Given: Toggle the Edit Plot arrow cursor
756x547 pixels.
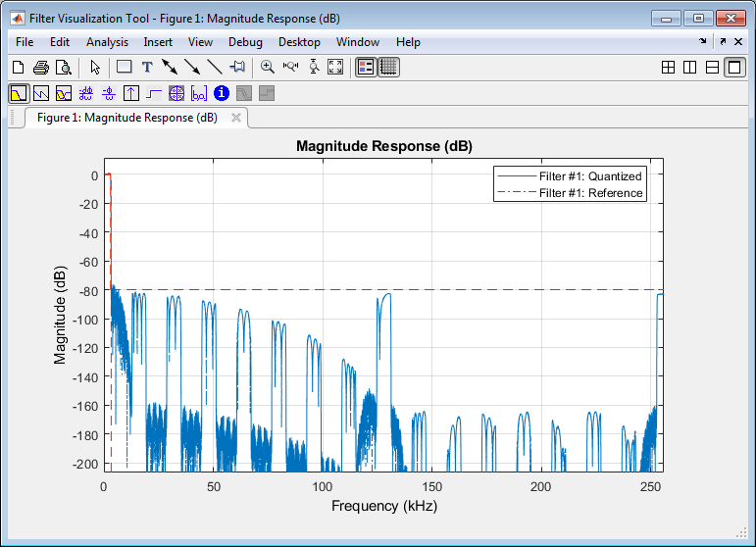Looking at the screenshot, I should click(95, 68).
